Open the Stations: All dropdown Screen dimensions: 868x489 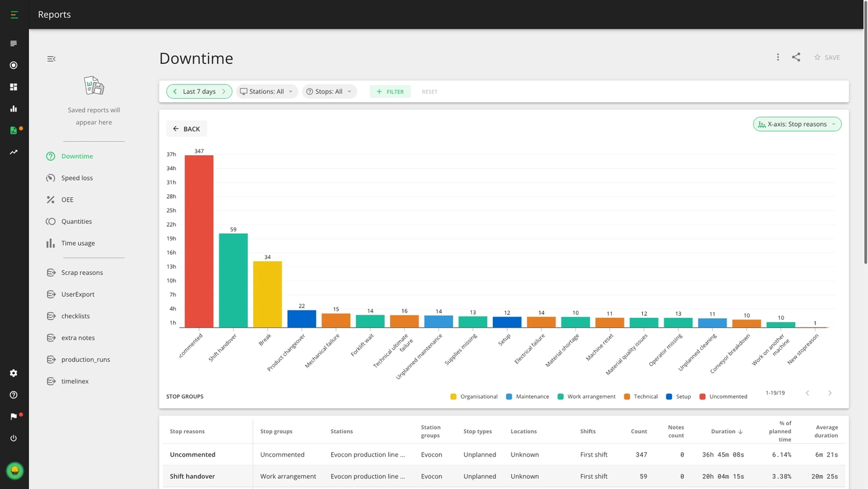click(x=267, y=91)
